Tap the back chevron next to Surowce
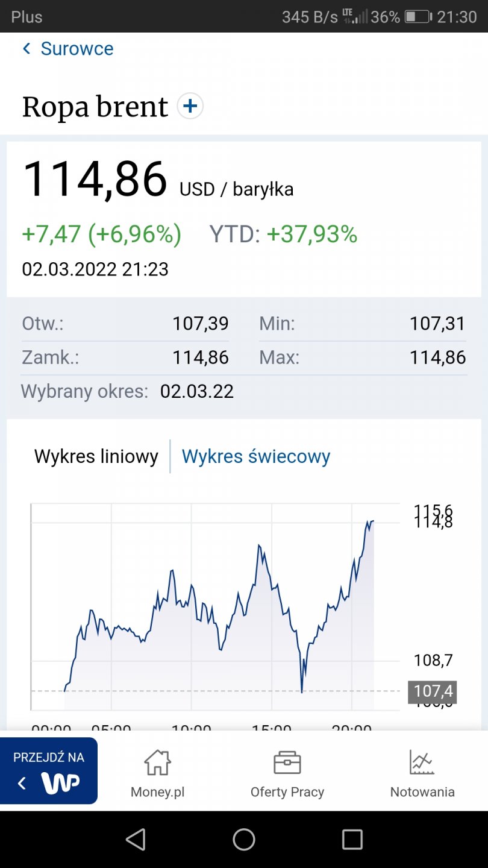Image resolution: width=488 pixels, height=868 pixels. click(27, 49)
